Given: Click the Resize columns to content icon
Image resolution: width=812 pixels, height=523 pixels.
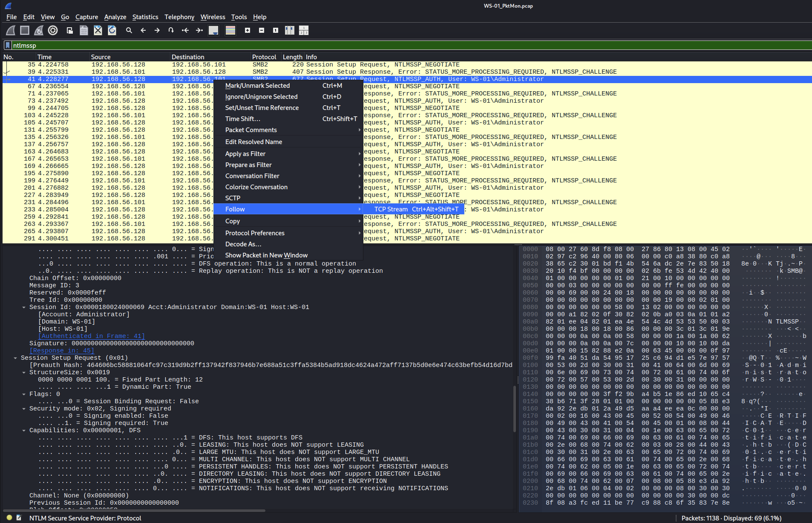Looking at the screenshot, I should tap(290, 30).
